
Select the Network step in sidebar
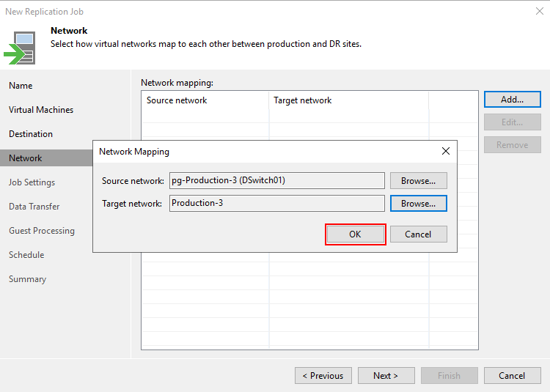(x=26, y=158)
